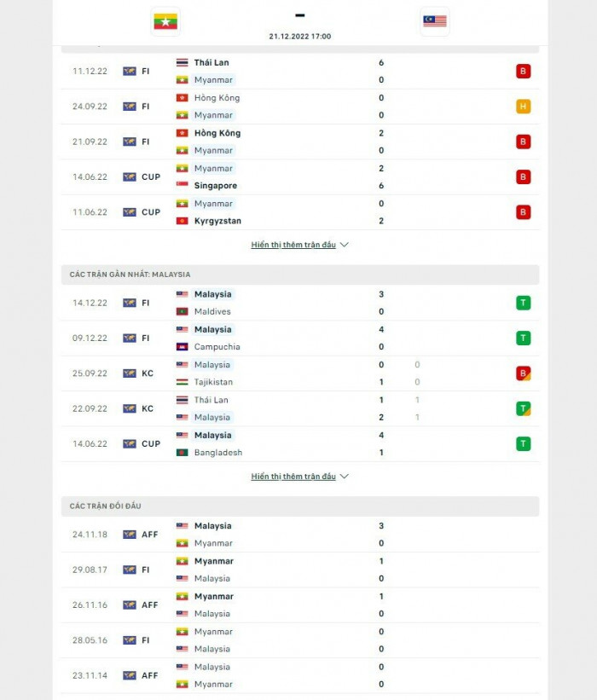The height and width of the screenshot is (700, 597).
Task: Click the Kyrgyzstan flag icon
Action: tap(182, 221)
